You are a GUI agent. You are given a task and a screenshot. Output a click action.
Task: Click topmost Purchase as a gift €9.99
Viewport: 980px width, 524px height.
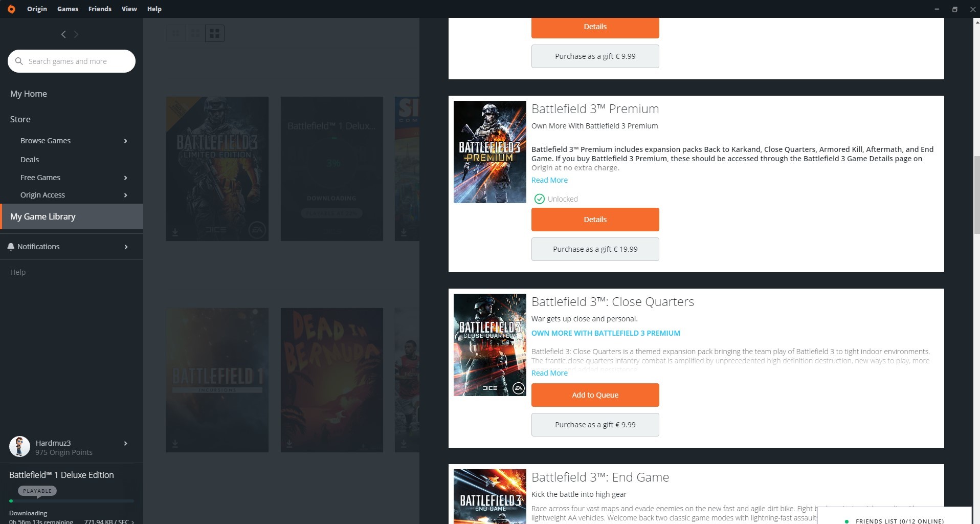click(595, 56)
